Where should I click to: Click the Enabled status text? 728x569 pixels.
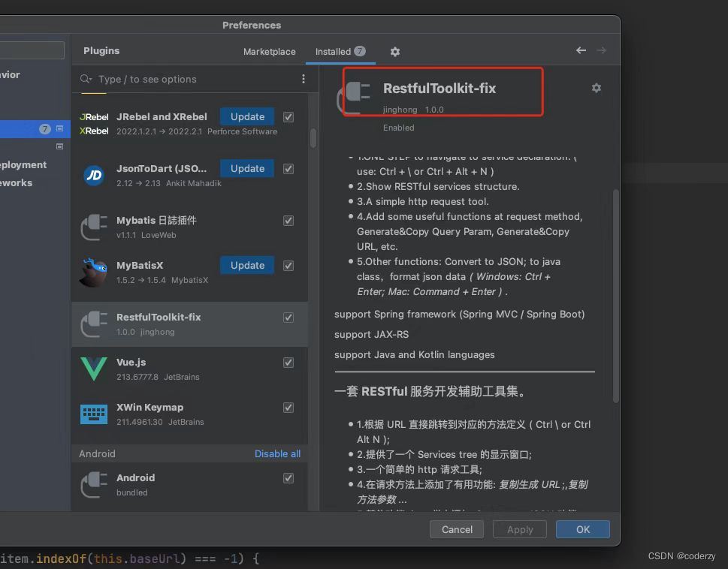(x=398, y=128)
